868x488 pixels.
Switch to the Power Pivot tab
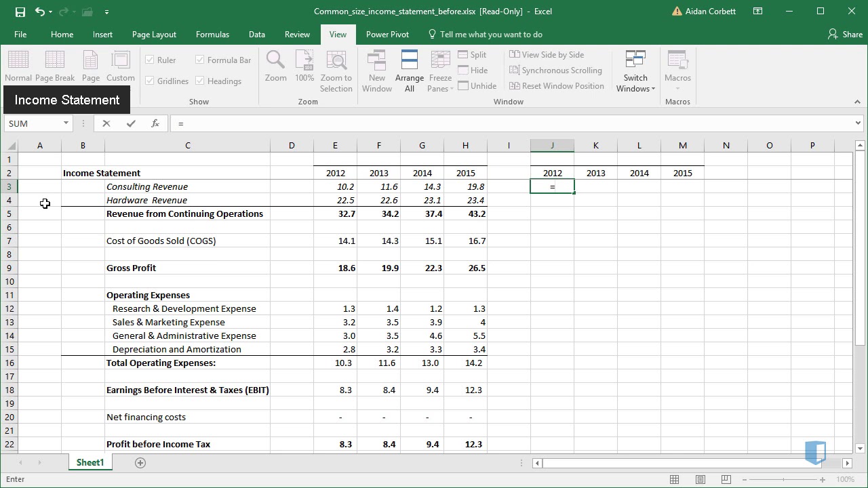pos(387,34)
